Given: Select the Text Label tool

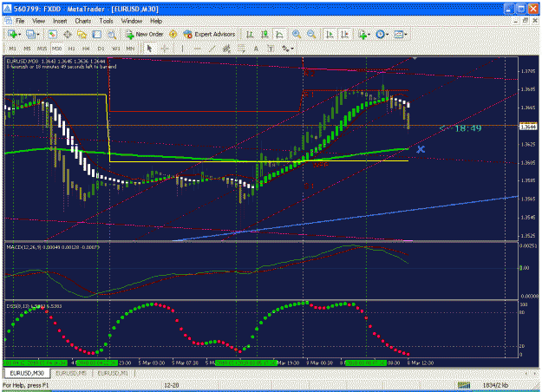Looking at the screenshot, I should [271, 49].
